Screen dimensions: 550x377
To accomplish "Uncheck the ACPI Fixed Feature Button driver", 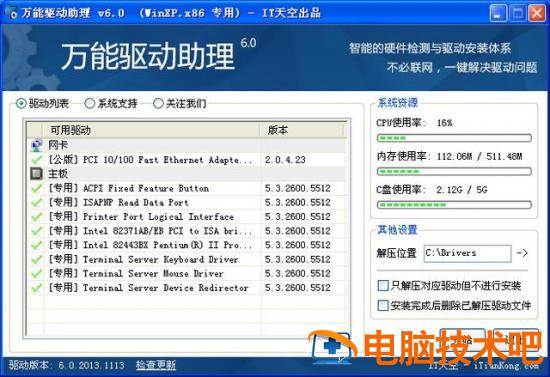I will (x=36, y=188).
